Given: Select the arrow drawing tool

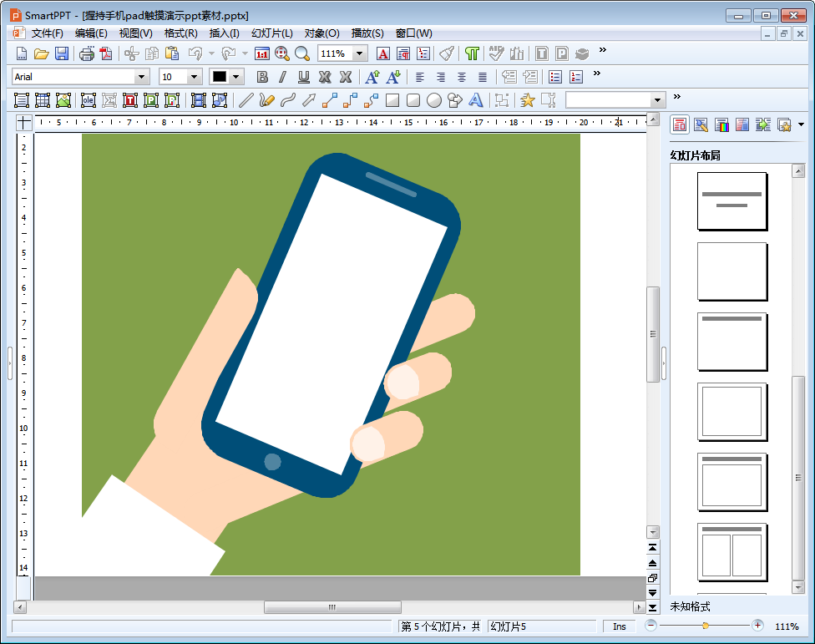Looking at the screenshot, I should [309, 99].
